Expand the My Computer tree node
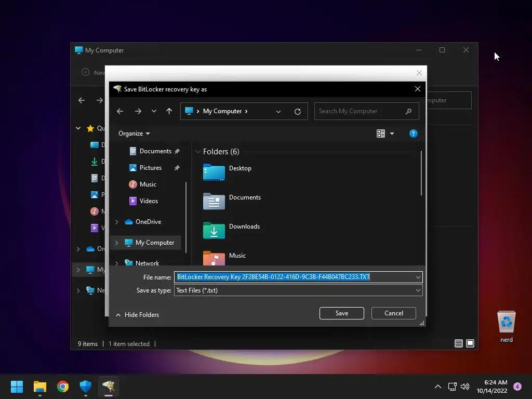532x399 pixels. tap(117, 243)
